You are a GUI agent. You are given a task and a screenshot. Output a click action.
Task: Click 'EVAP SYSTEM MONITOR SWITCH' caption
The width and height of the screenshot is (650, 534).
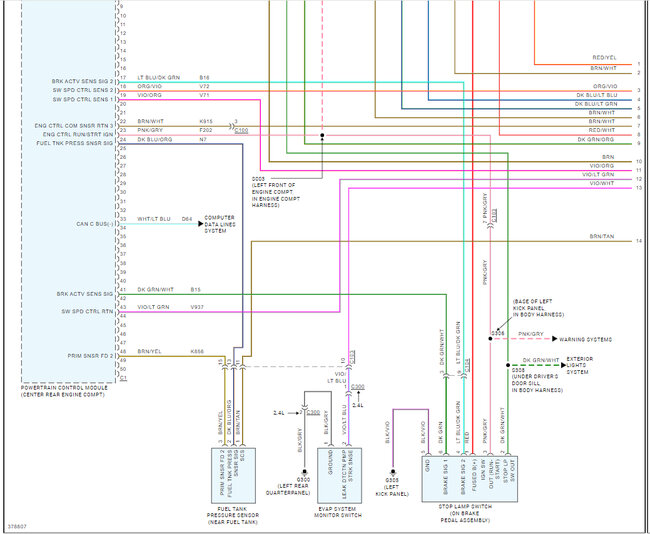338,512
